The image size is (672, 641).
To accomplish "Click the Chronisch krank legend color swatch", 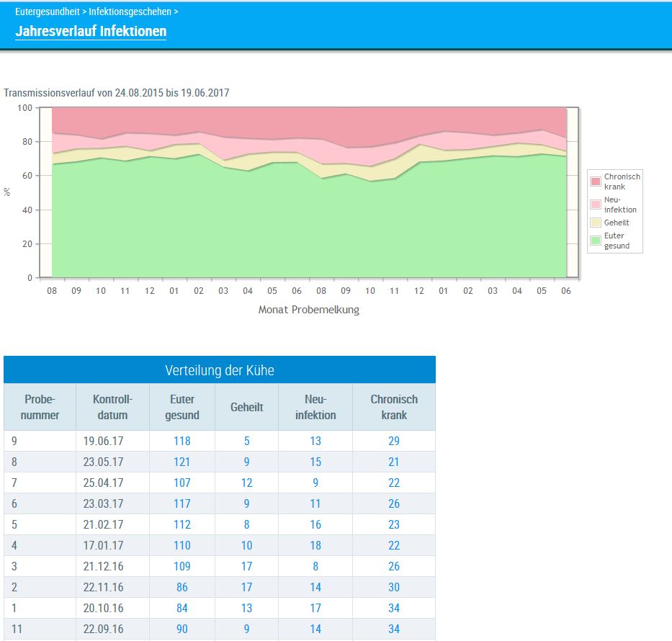I will (596, 181).
